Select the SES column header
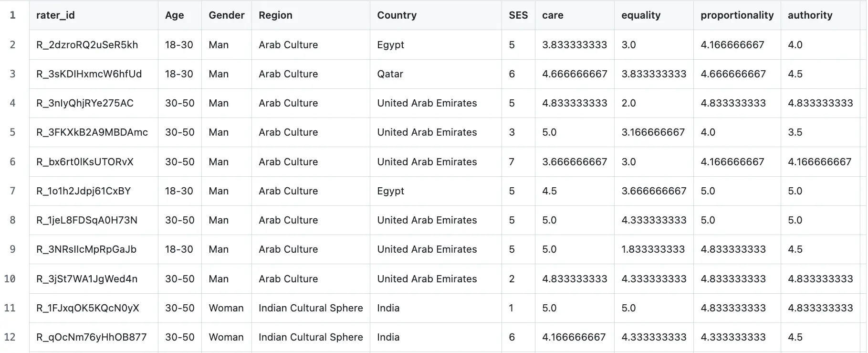The height and width of the screenshot is (353, 868). coord(518,15)
